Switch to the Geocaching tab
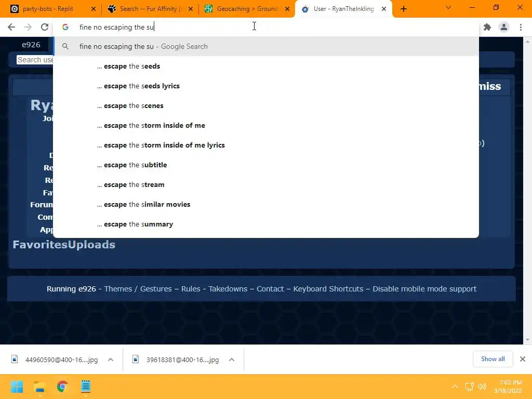Image resolution: width=532 pixels, height=399 pixels. (x=247, y=9)
